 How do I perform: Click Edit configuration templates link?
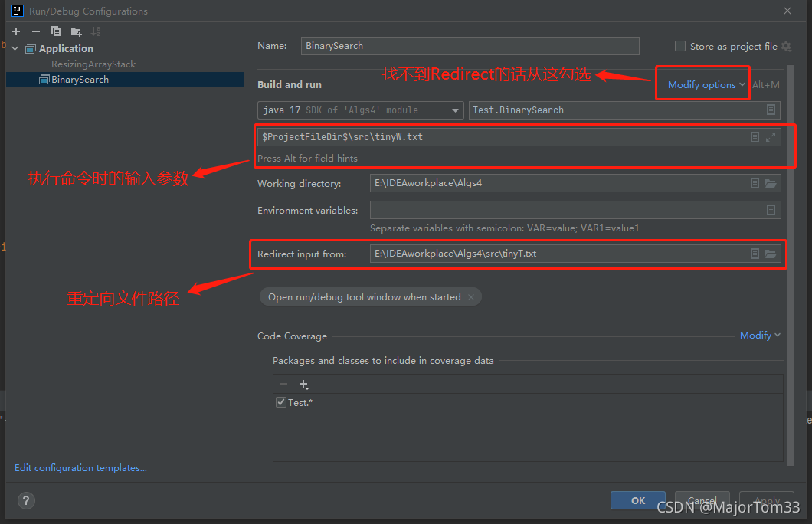(80, 467)
